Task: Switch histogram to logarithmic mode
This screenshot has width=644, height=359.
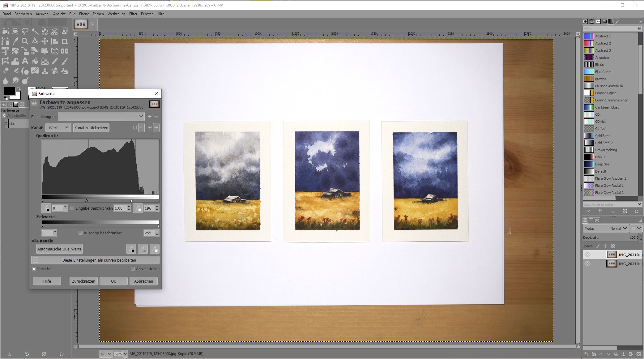Action: [156, 128]
